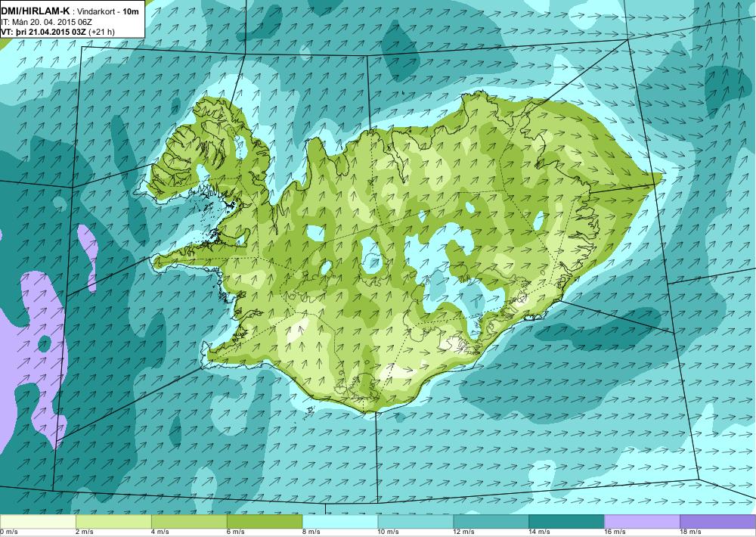The height and width of the screenshot is (537, 756).
Task: Click the VT: þri 21.04.2015 03Z line
Action: click(x=44, y=33)
